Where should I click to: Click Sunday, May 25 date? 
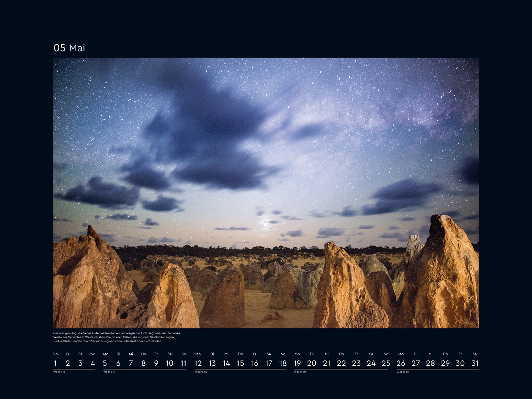pos(386,363)
